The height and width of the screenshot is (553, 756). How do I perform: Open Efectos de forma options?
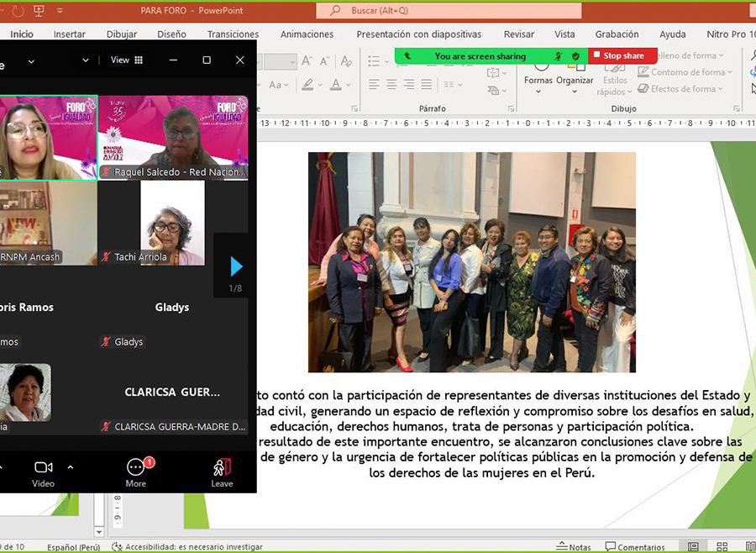680,89
